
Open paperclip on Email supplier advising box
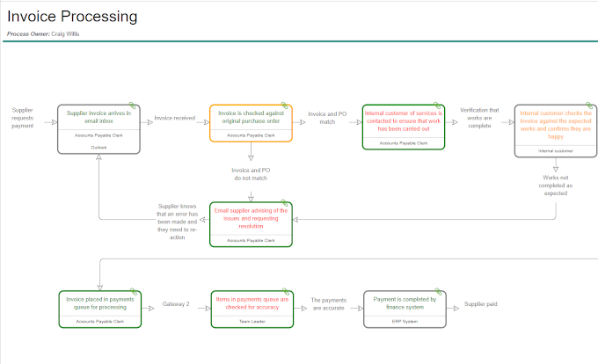[x=285, y=203]
